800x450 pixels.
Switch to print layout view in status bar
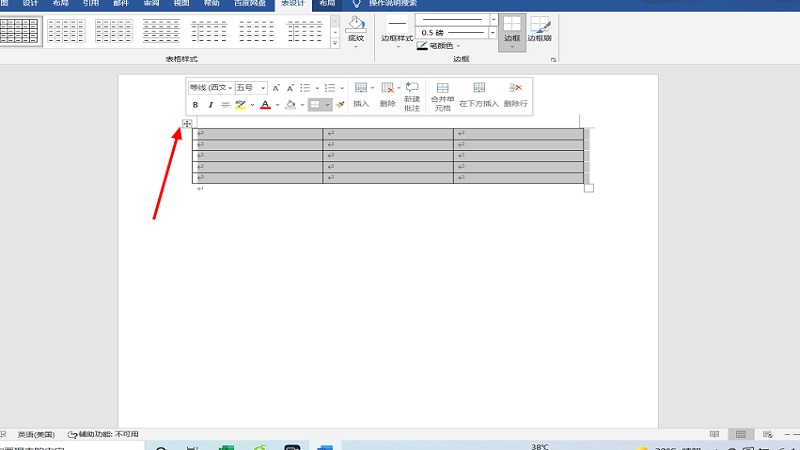point(741,434)
